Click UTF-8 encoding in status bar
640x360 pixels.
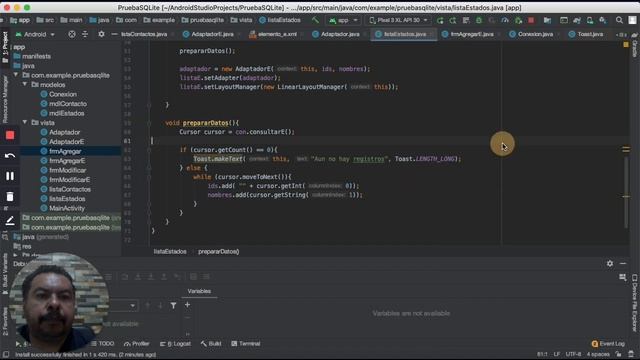pos(573,354)
